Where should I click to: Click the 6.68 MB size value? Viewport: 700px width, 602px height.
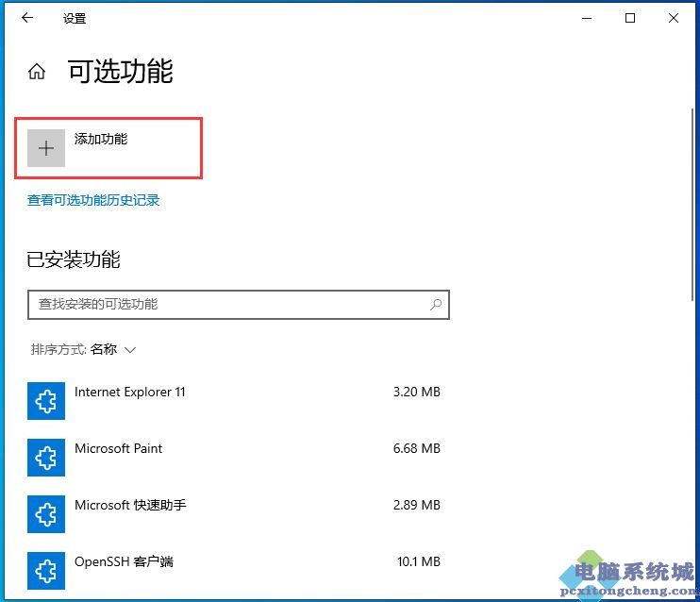click(417, 448)
